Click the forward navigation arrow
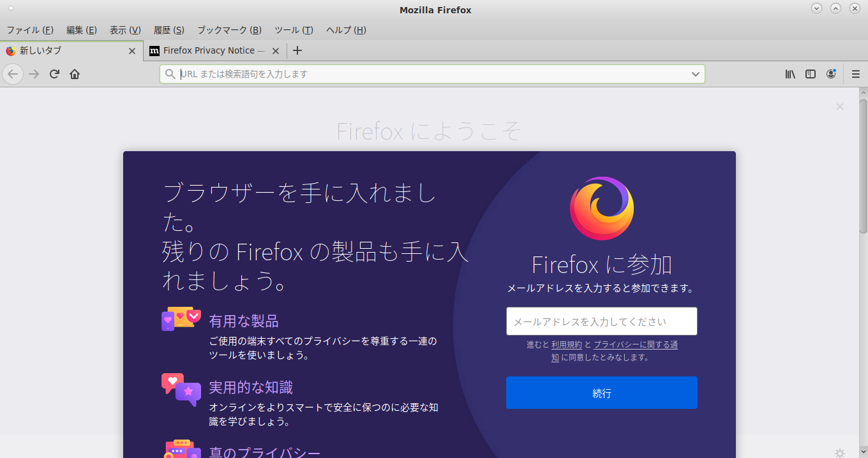This screenshot has height=458, width=868. pyautogui.click(x=34, y=74)
